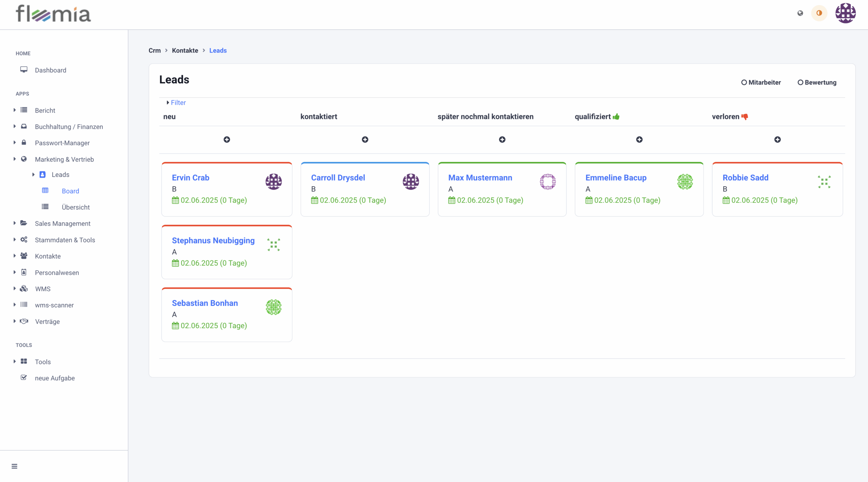Open neue Aufgabe in Tools section

coord(55,378)
